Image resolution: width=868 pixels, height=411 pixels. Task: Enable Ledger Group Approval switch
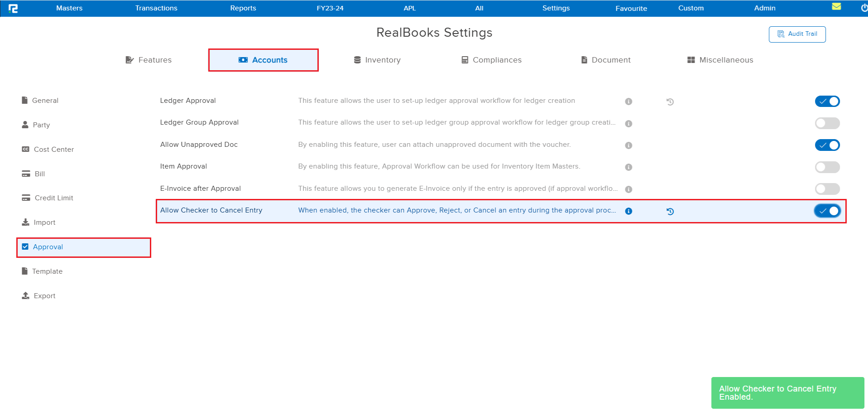coord(827,123)
